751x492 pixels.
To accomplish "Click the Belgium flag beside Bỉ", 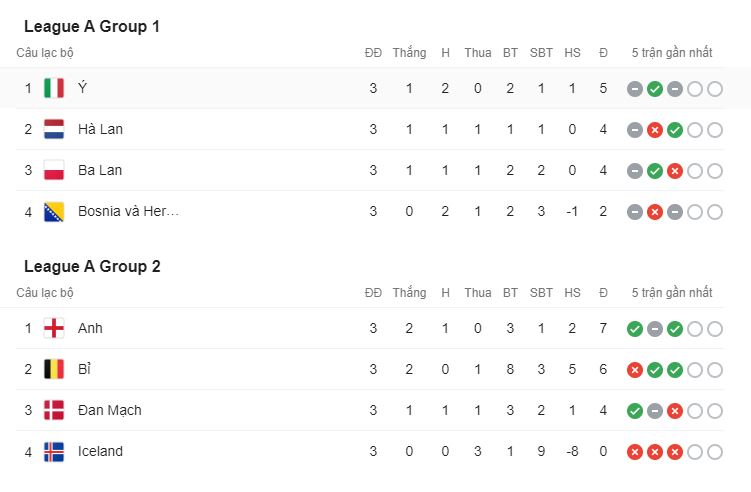I will point(54,369).
